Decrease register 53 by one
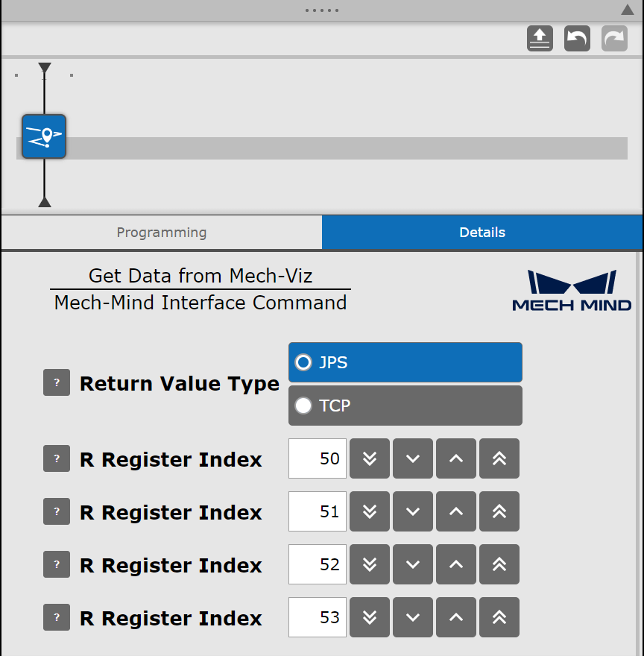This screenshot has height=656, width=644. click(x=413, y=617)
